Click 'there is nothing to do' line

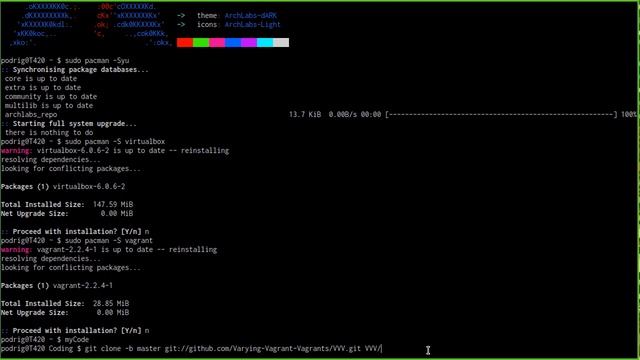pyautogui.click(x=49, y=133)
